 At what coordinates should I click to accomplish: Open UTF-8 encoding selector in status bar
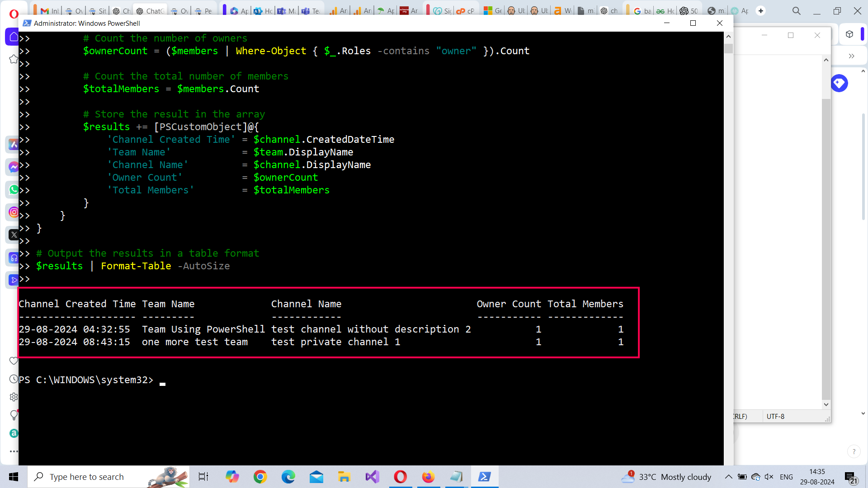click(775, 416)
